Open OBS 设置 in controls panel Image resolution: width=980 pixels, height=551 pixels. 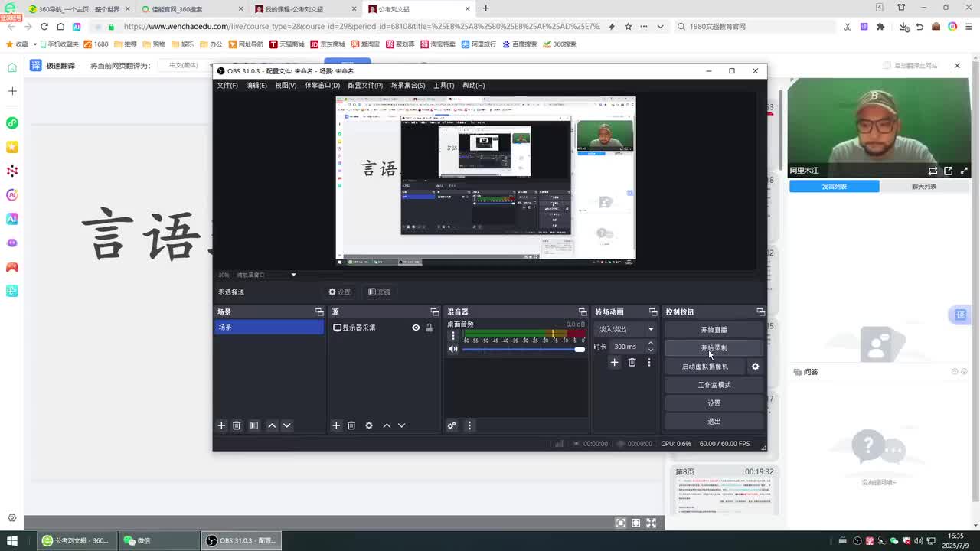[714, 403]
